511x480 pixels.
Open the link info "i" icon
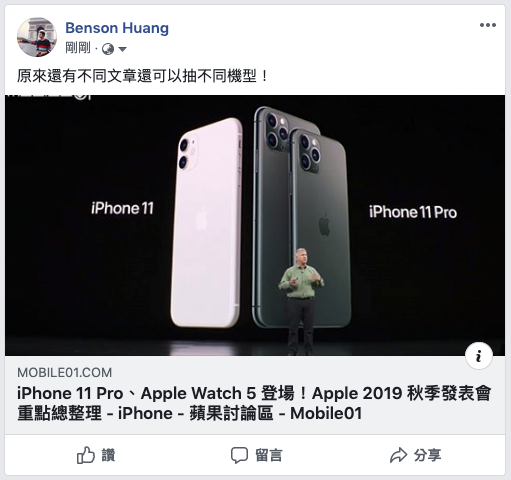point(479,356)
